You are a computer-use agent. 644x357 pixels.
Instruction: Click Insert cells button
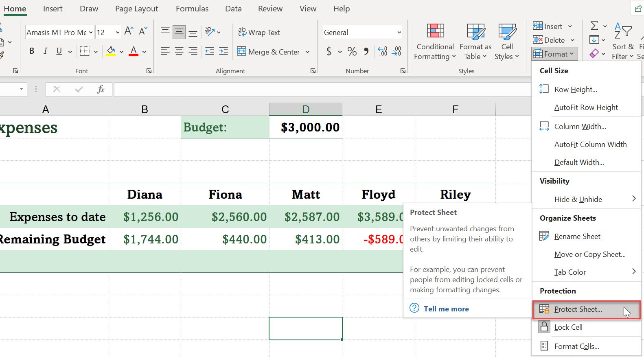pos(548,26)
